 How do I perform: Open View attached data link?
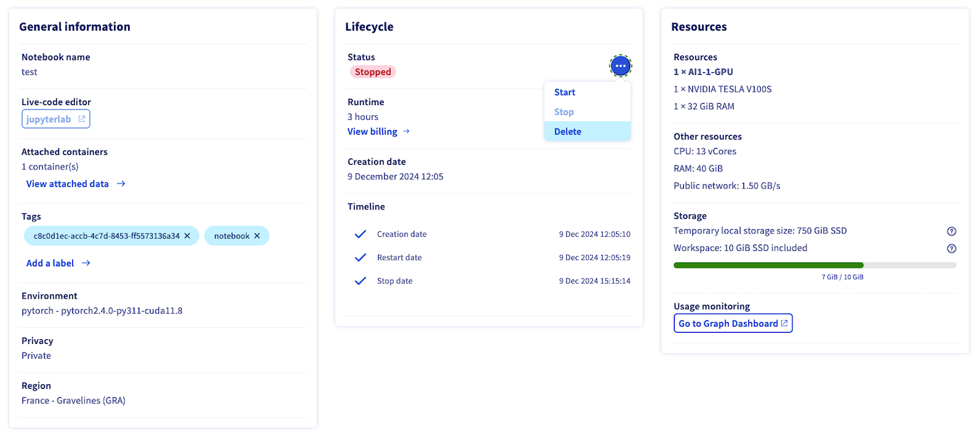(x=67, y=184)
